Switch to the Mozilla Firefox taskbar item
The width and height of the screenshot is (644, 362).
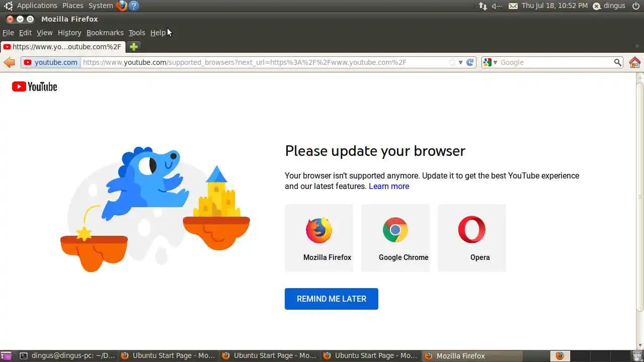coord(471,355)
